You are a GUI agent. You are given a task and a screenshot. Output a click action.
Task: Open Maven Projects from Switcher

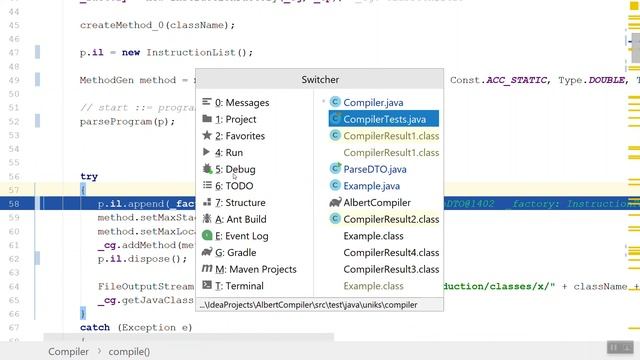coord(249,270)
